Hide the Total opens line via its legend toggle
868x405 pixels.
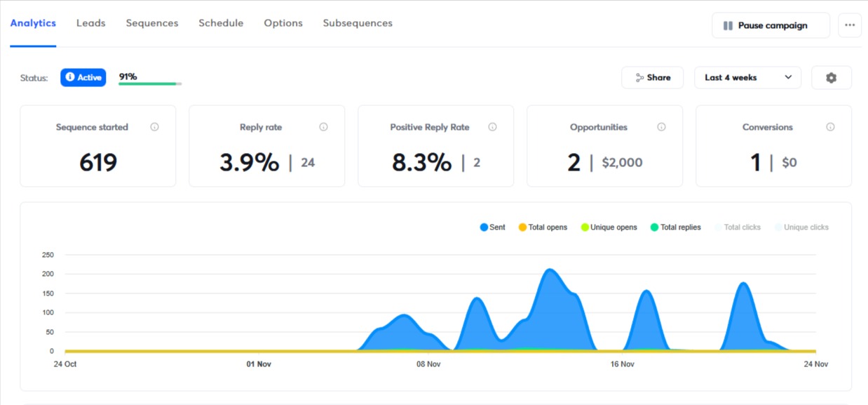543,227
